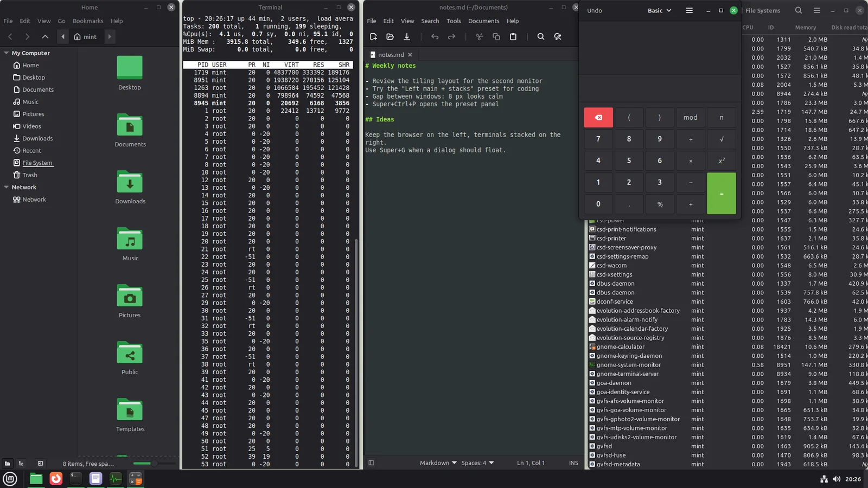Toggle the places sidebar view in file manager status bar
The width and height of the screenshot is (868, 488).
tap(7, 464)
